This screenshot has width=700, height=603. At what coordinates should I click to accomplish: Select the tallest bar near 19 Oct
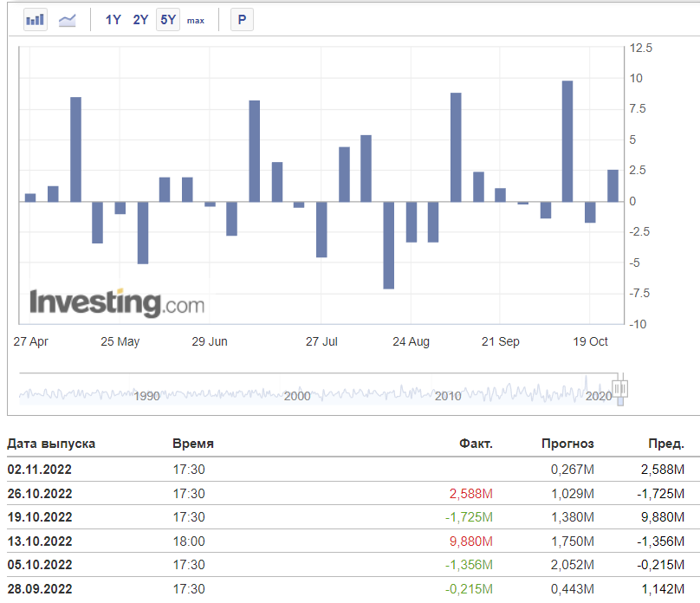point(567,141)
